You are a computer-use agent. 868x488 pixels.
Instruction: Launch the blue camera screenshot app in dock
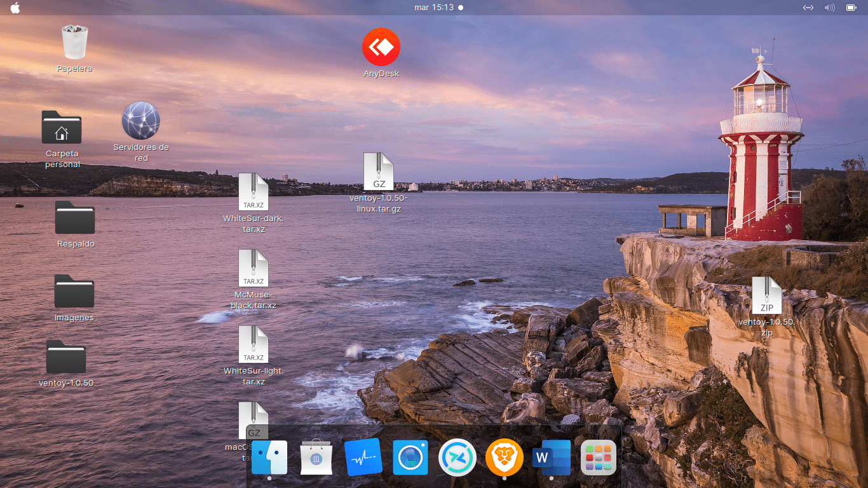point(410,457)
